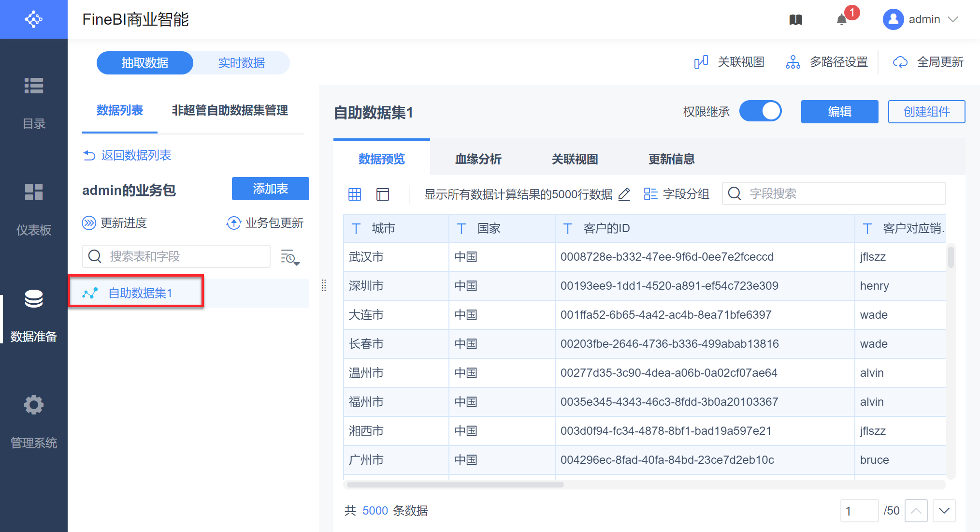The height and width of the screenshot is (532, 980).
Task: Open the table filter sort dropdown
Action: tap(290, 257)
